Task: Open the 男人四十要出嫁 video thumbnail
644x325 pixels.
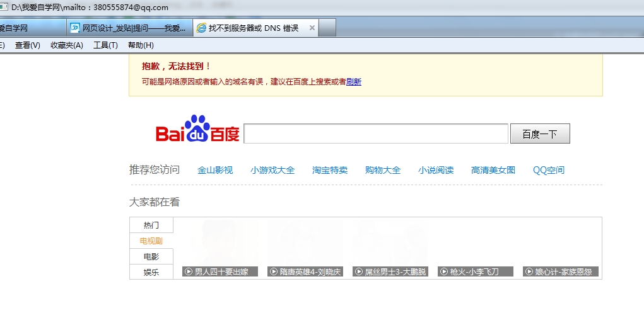Action: coord(220,248)
